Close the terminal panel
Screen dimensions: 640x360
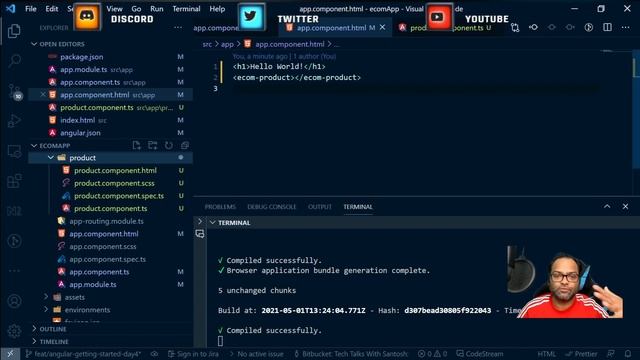(x=625, y=207)
